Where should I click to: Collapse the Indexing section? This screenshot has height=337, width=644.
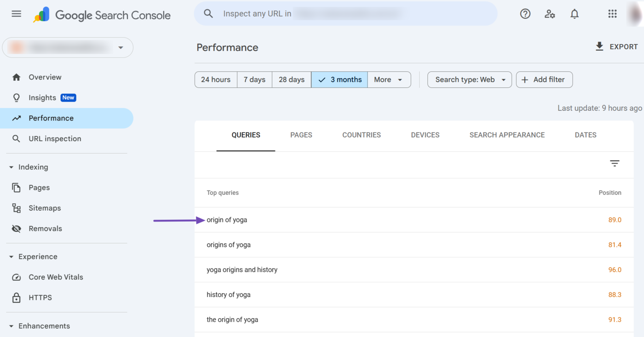click(11, 167)
